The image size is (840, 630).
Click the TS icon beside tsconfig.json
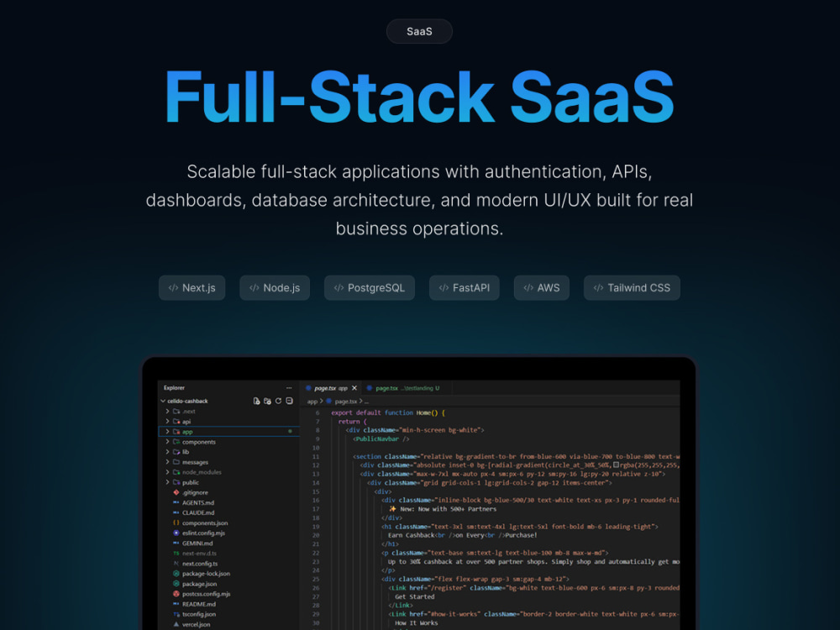pyautogui.click(x=176, y=615)
